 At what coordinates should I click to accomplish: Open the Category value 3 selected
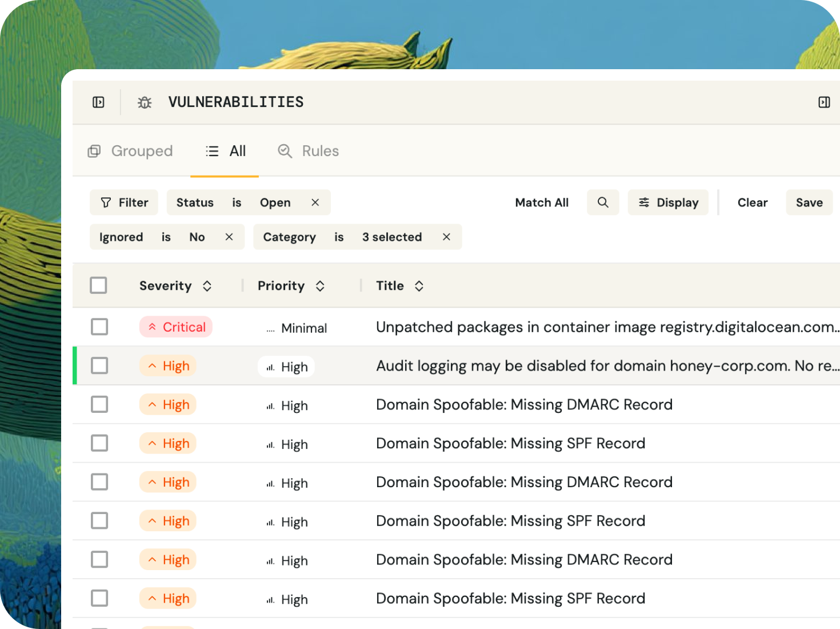[x=392, y=237]
